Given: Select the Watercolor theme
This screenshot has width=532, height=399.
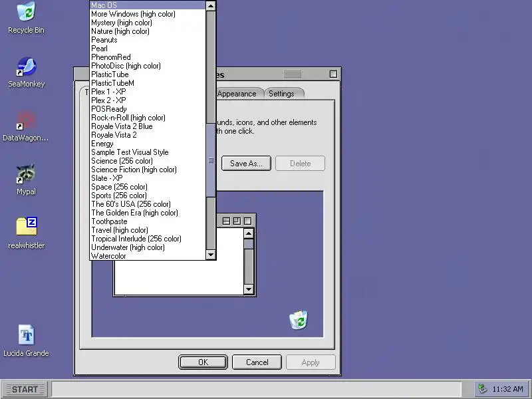Looking at the screenshot, I should [x=148, y=256].
